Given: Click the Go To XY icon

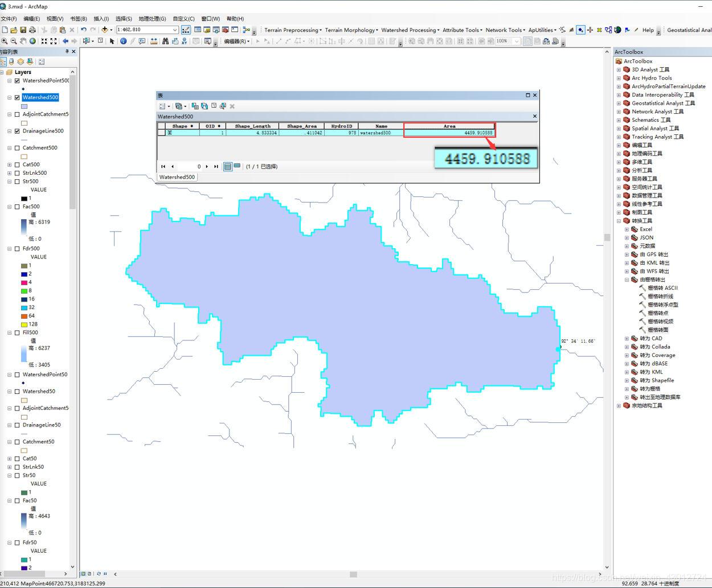Looking at the screenshot, I should 184,41.
